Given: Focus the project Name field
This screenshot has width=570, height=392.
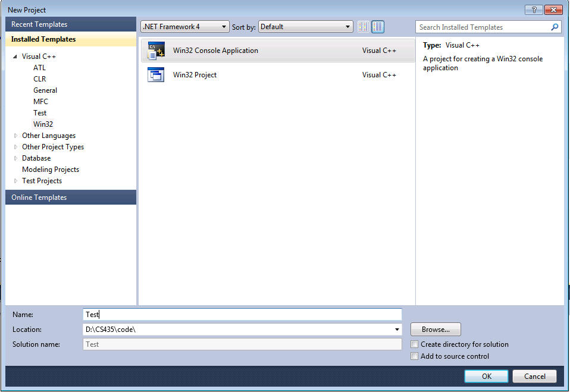Looking at the screenshot, I should tap(243, 314).
